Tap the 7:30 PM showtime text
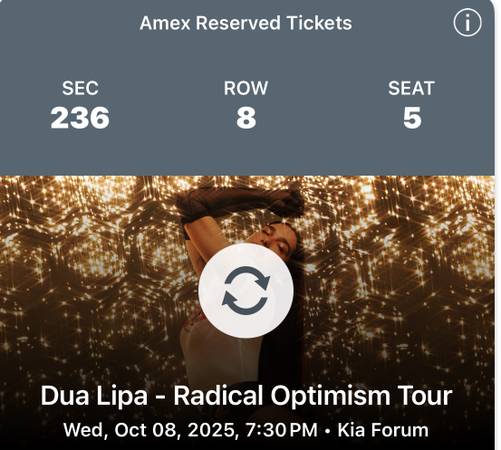Screen dimensions: 501x450 click(282, 430)
